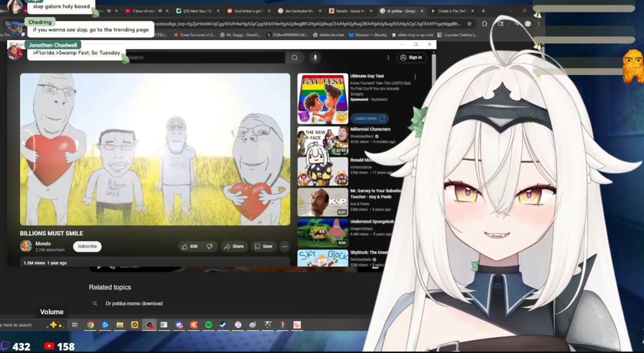644x353 pixels.
Task: Click the search icon beside Dr pebba meme download
Action: [95, 303]
